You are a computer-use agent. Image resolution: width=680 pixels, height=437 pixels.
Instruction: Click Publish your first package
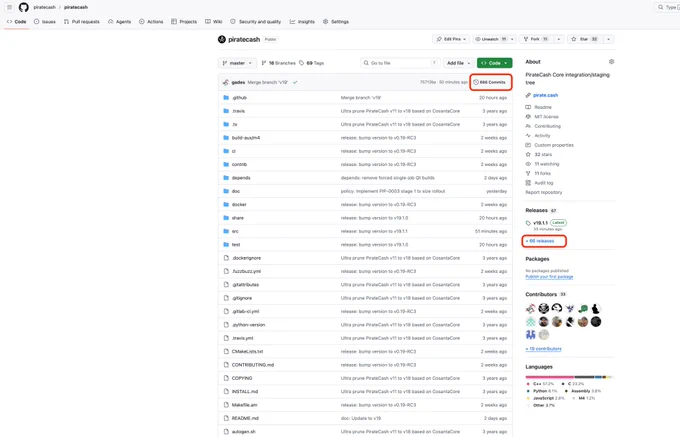click(x=549, y=277)
